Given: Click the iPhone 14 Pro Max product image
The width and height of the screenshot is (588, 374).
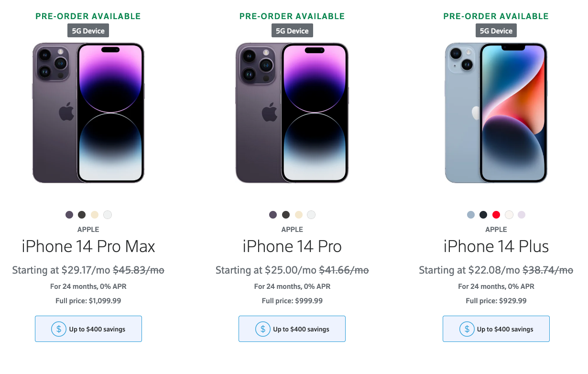Looking at the screenshot, I should (88, 113).
